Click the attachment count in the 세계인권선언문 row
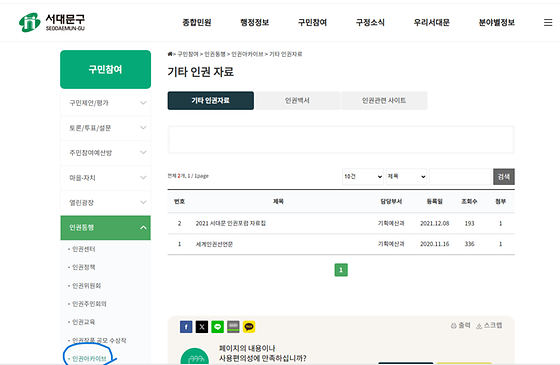Image resolution: width=560 pixels, height=365 pixels. 500,244
